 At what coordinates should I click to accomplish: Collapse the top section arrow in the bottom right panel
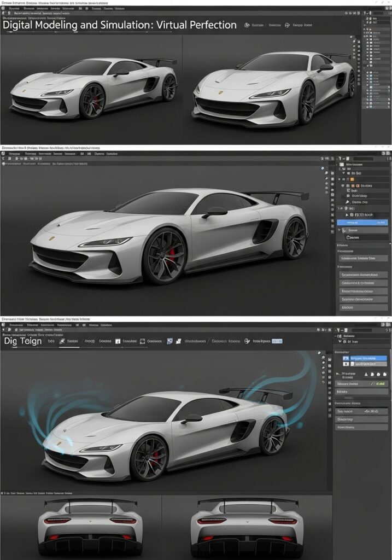[340, 341]
